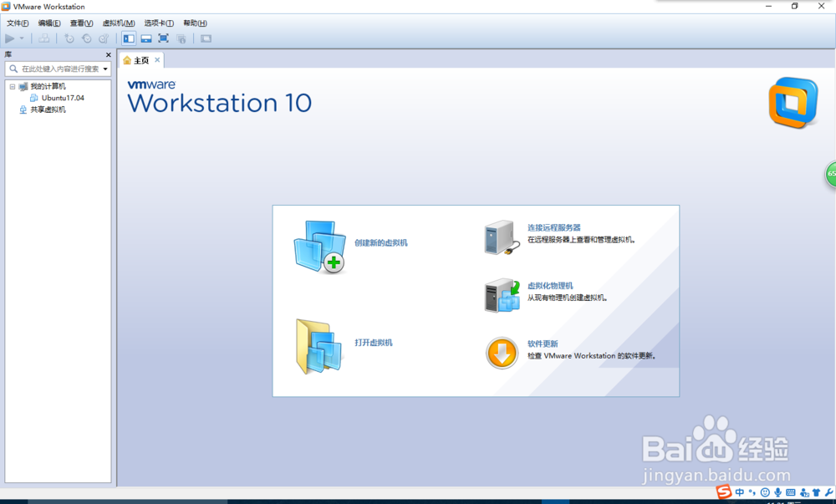Open the 帮助(H) menu
836x504 pixels.
[x=195, y=23]
